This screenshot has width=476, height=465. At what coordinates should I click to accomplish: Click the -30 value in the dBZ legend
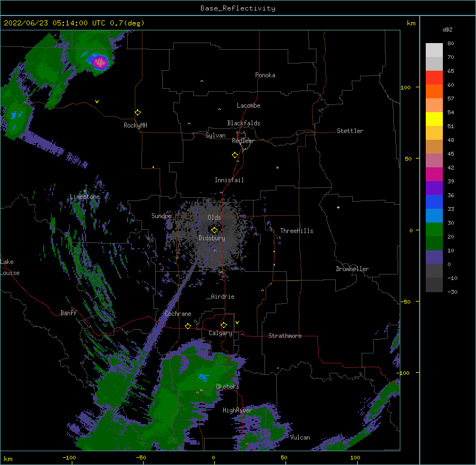[x=452, y=292]
